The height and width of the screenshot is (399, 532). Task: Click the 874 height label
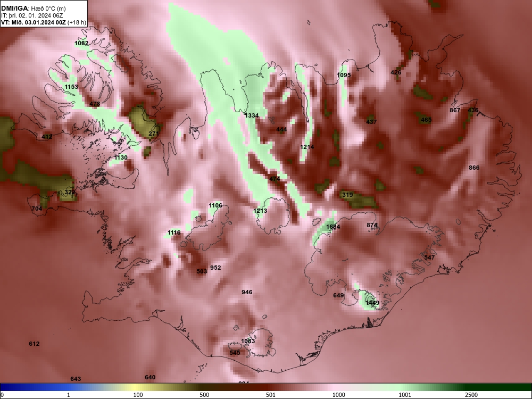[x=372, y=225]
